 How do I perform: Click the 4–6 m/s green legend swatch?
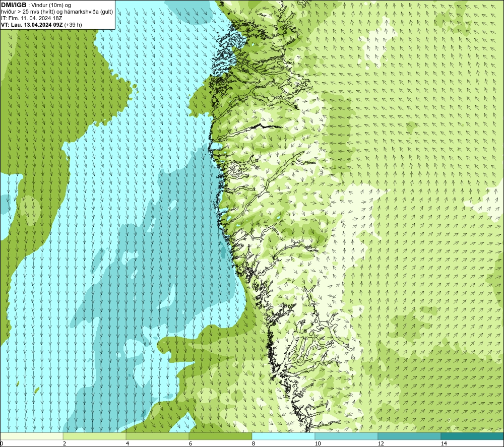coord(157,436)
